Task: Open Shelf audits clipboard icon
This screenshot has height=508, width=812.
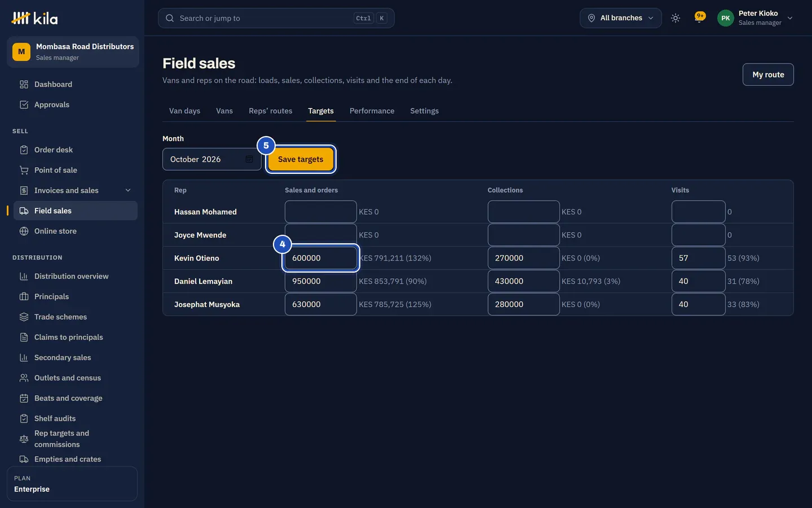Action: pos(24,418)
